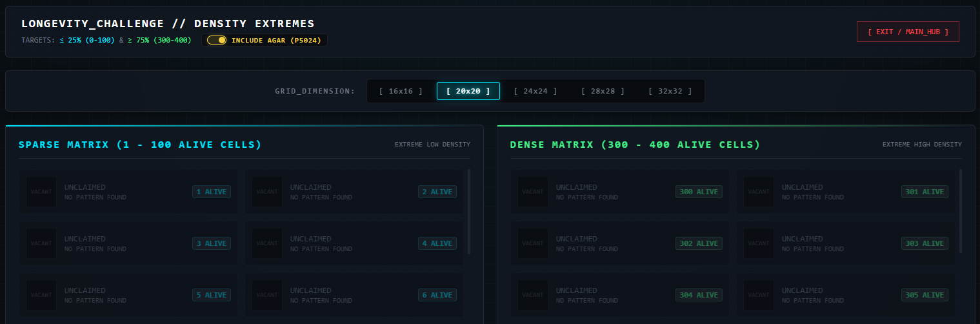The height and width of the screenshot is (324, 980).
Task: Open the 300 ALIVE vacant thumbnail
Action: coord(533,192)
